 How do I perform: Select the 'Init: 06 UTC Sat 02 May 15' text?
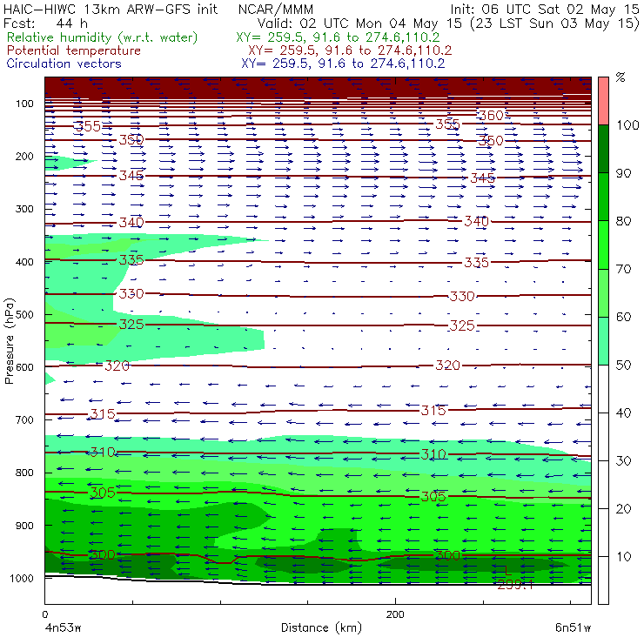pos(545,9)
